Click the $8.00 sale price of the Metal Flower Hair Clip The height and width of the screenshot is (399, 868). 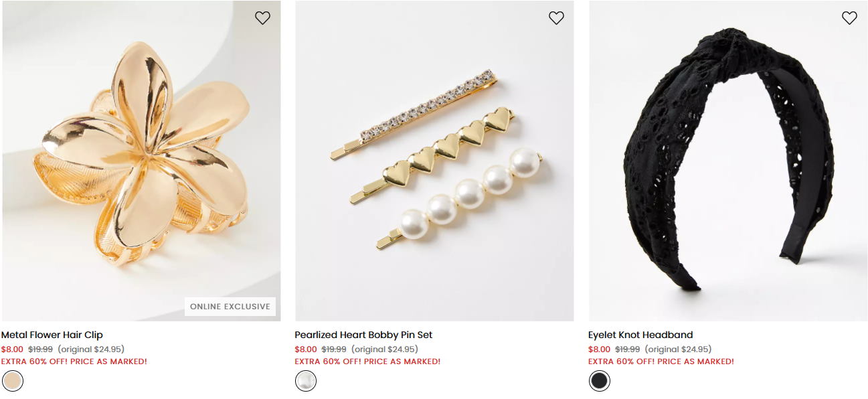(x=12, y=349)
